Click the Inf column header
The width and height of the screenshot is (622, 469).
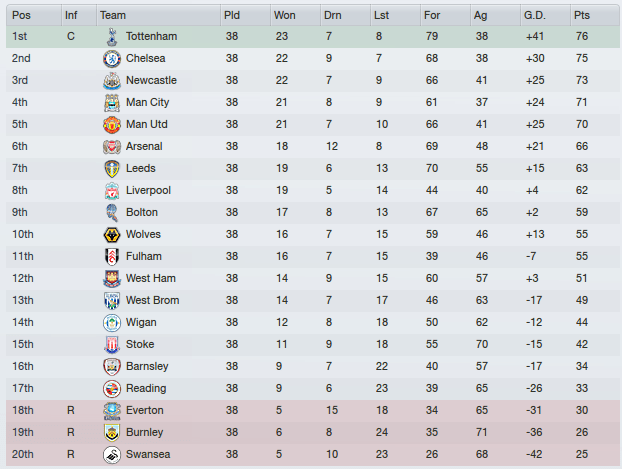pos(71,15)
